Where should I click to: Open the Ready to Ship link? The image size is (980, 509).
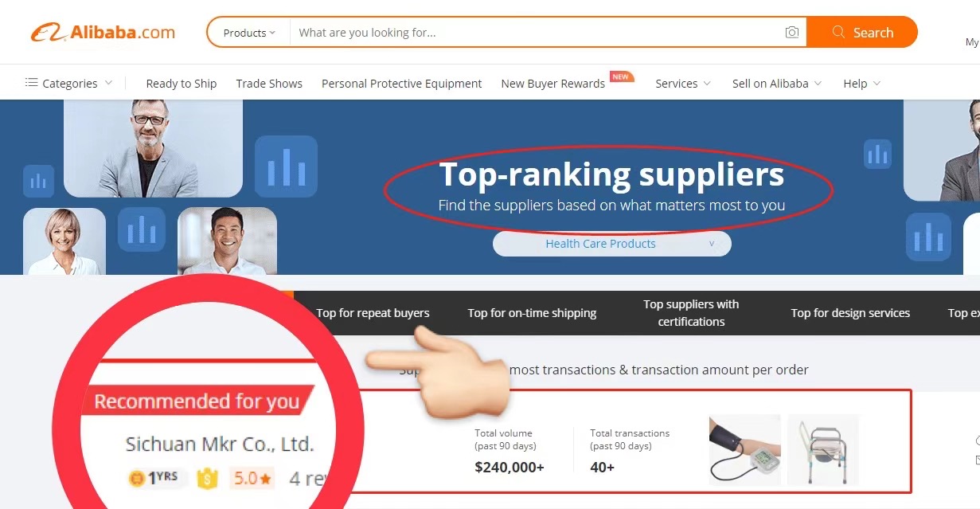[182, 83]
